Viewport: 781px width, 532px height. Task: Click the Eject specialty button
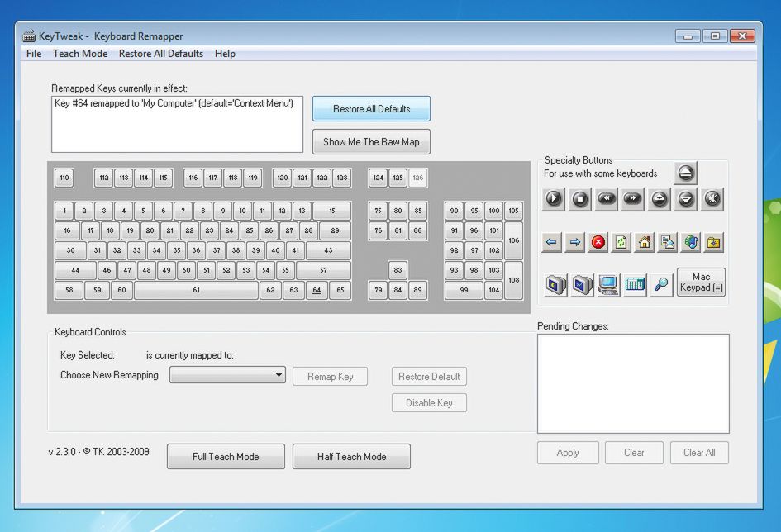(686, 173)
